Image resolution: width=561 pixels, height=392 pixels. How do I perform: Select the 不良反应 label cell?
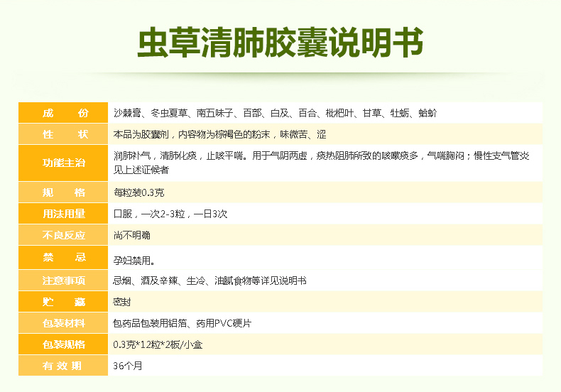pyautogui.click(x=63, y=235)
